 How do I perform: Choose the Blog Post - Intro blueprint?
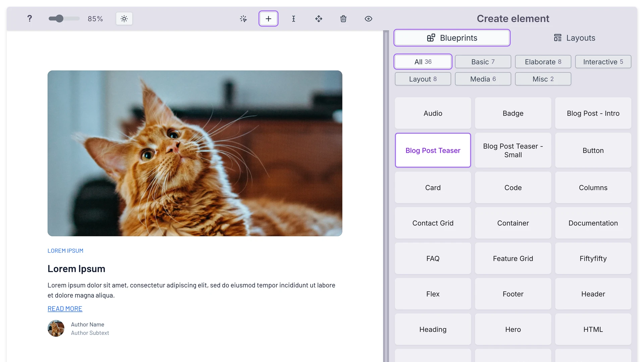(593, 113)
